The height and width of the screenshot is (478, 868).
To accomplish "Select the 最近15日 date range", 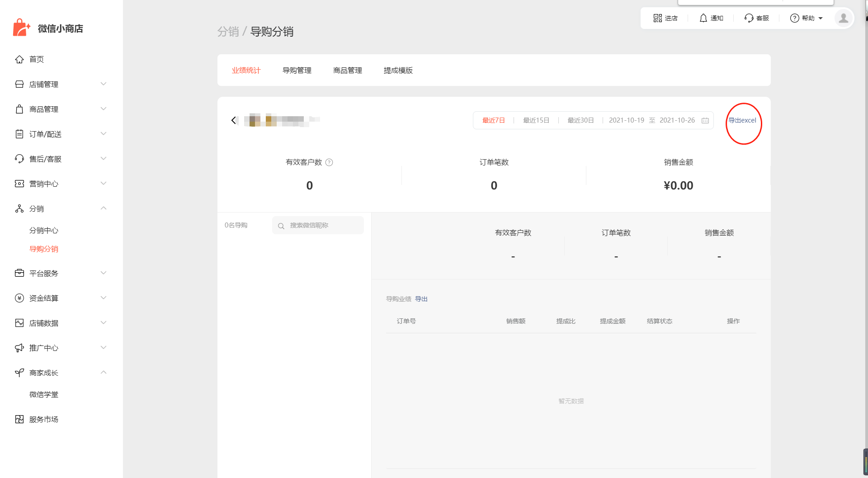I will tap(536, 120).
